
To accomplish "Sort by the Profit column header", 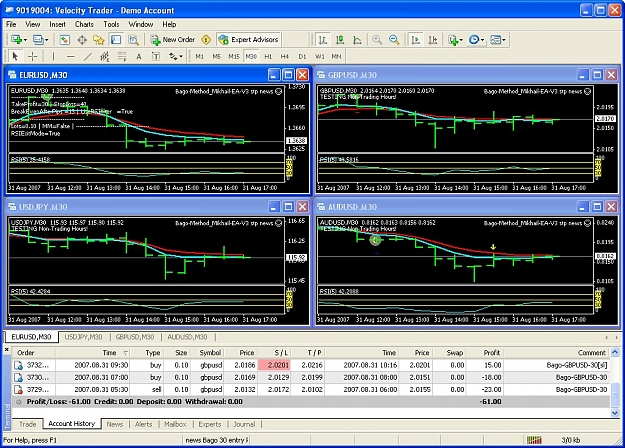I will click(485, 353).
